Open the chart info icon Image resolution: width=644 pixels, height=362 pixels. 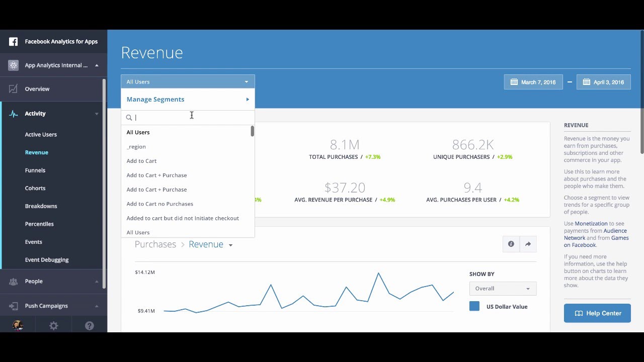click(511, 244)
